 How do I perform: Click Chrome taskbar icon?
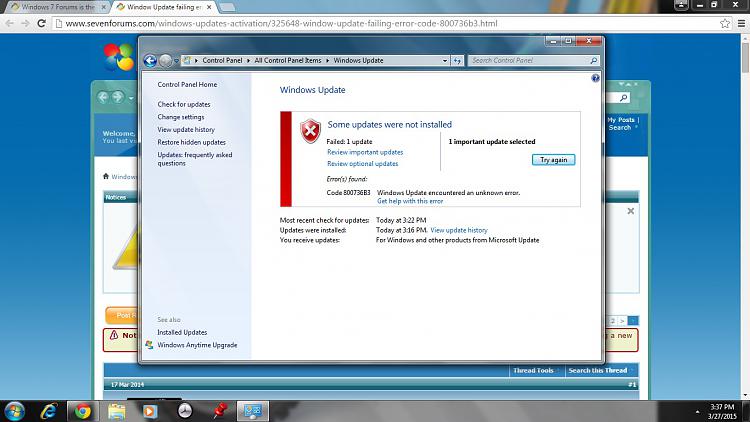point(82,411)
